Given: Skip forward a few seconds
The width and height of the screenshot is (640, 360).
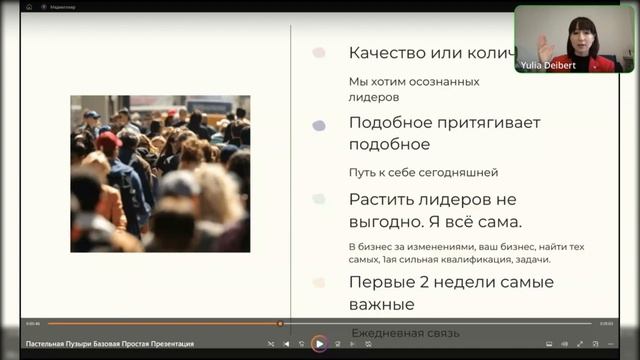Looking at the screenshot, I should [x=338, y=344].
